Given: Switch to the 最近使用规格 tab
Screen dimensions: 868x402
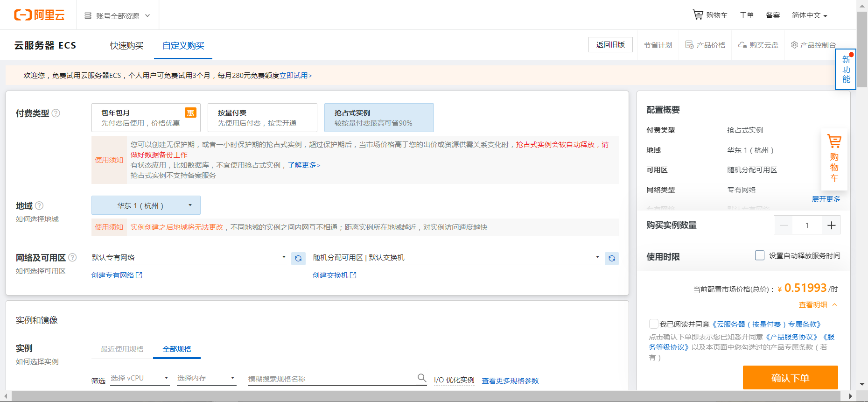Looking at the screenshot, I should (122, 349).
